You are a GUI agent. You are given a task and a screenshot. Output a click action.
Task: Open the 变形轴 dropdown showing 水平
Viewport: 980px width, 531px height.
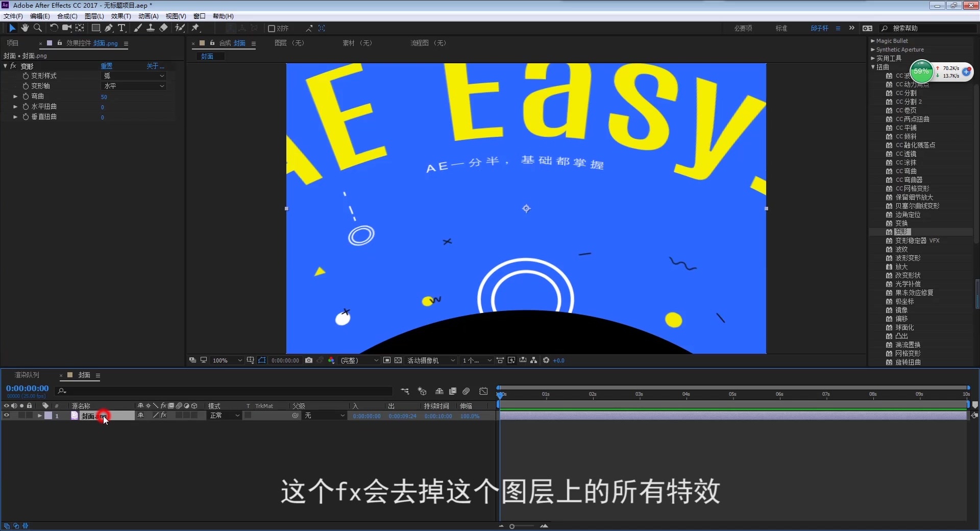click(134, 86)
